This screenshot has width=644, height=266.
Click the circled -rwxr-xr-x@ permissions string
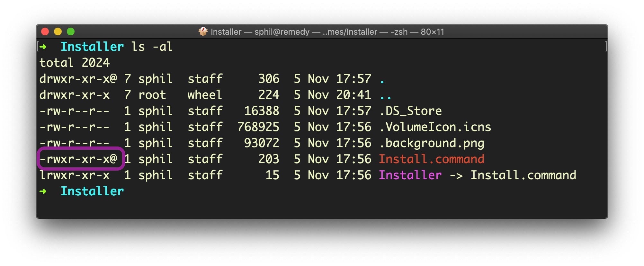78,159
